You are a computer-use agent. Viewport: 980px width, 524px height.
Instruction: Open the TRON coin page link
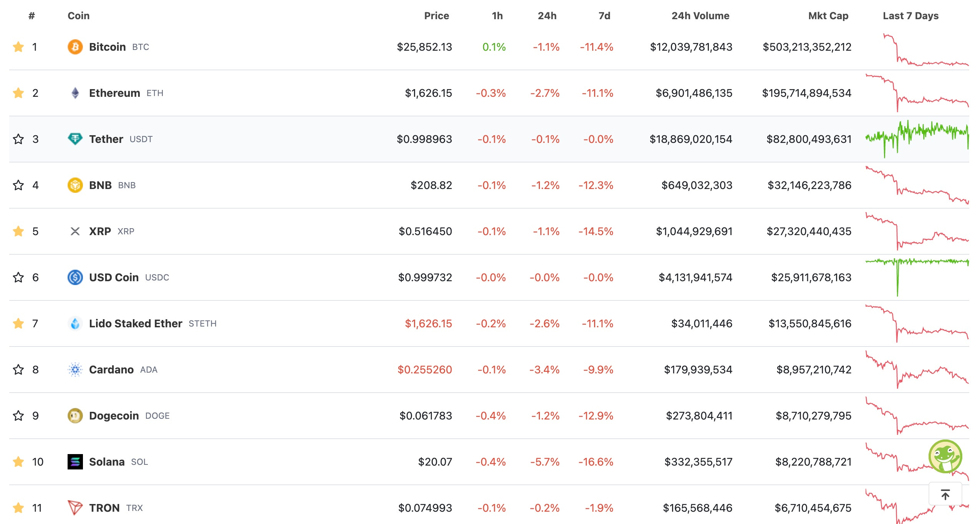104,508
